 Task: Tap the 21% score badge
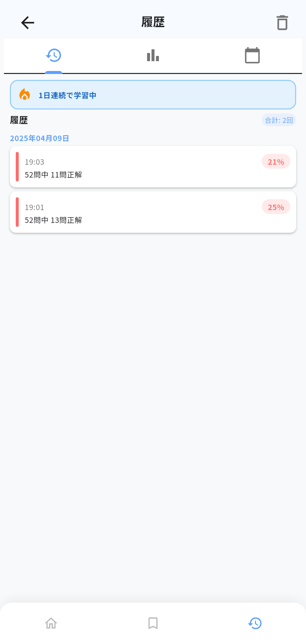(276, 161)
